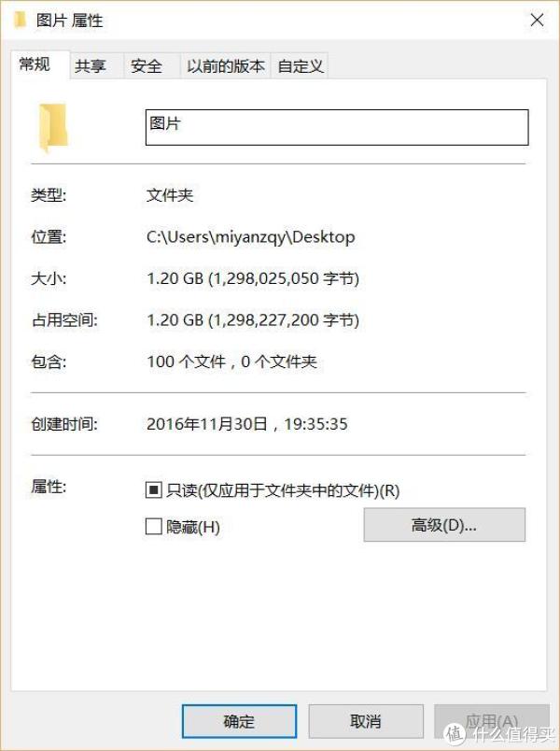This screenshot has width=560, height=751.
Task: Open the 高级(D)... advanced attributes button
Action: 444,525
